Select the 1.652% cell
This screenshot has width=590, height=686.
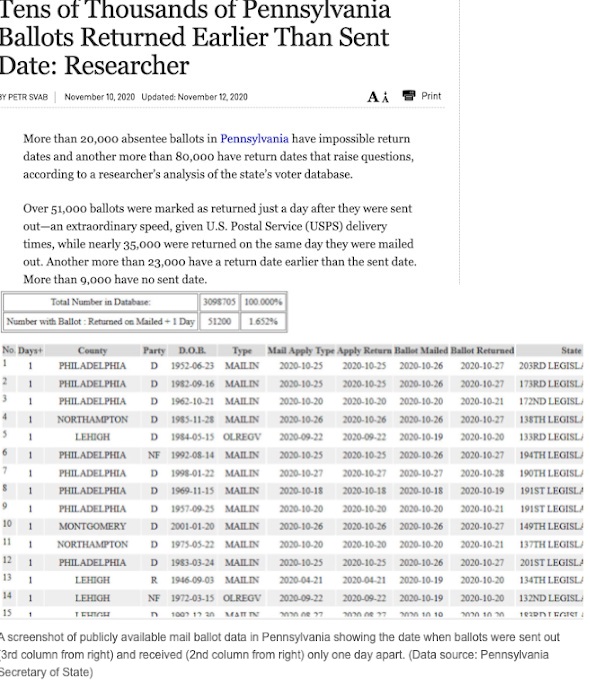coord(263,321)
